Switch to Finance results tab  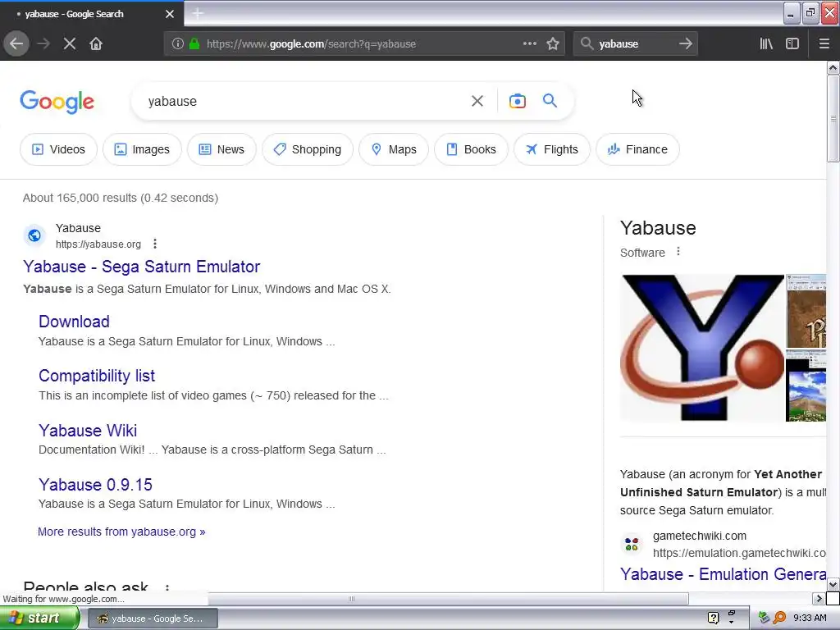637,149
